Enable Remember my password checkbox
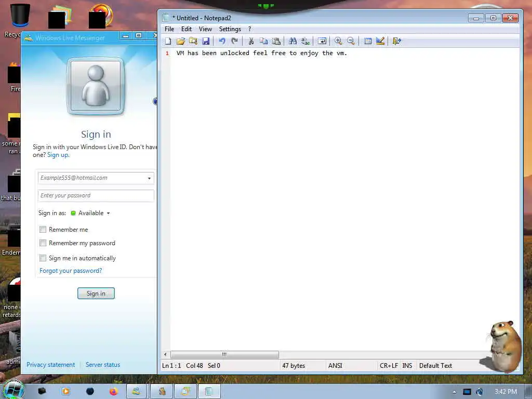Image resolution: width=532 pixels, height=399 pixels. tap(43, 243)
